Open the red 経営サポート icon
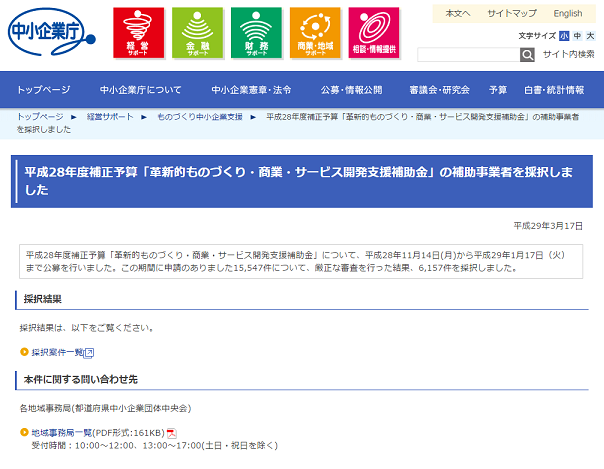 click(x=138, y=33)
